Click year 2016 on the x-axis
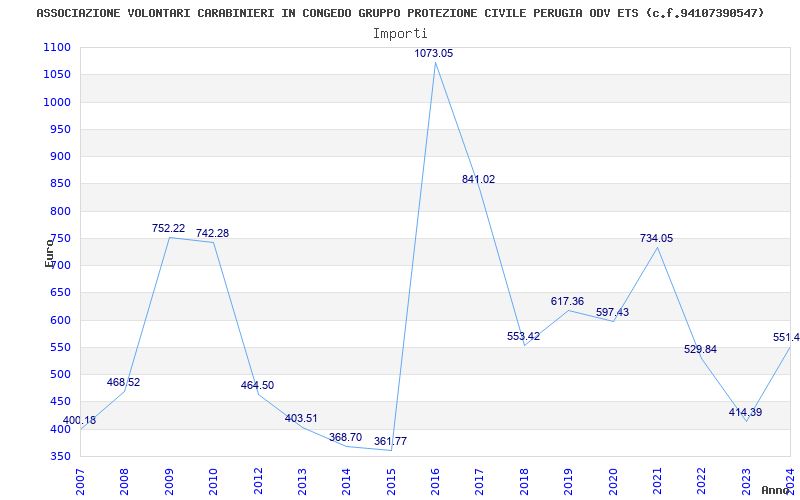The height and width of the screenshot is (500, 800). pos(435,481)
